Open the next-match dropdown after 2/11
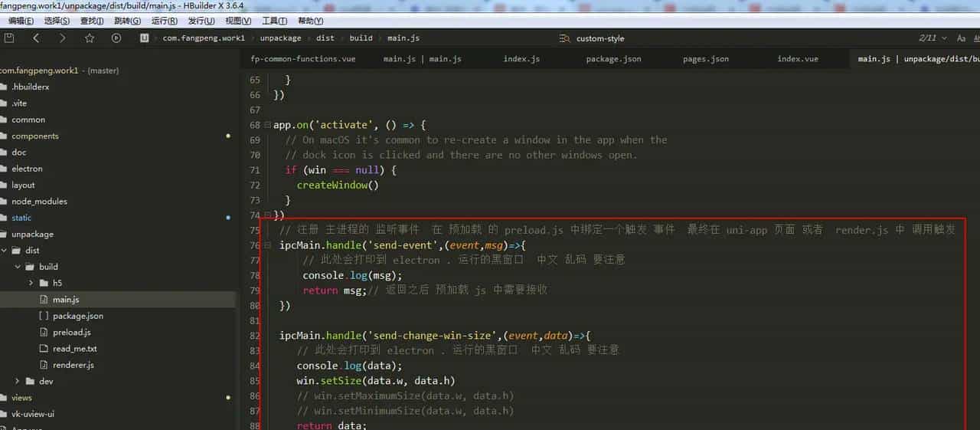 (943, 38)
